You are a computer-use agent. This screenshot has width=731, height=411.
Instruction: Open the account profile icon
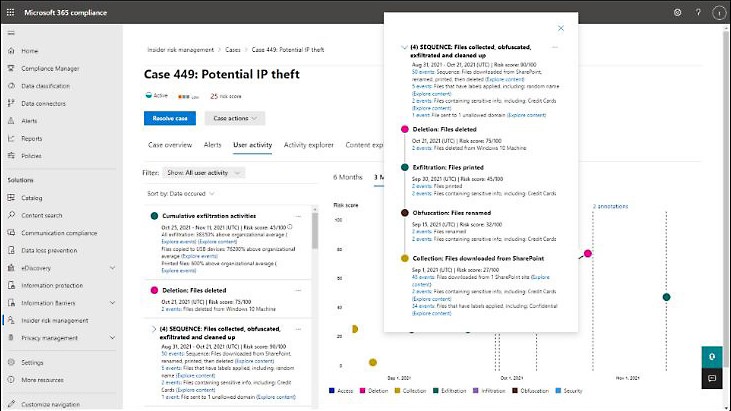719,13
